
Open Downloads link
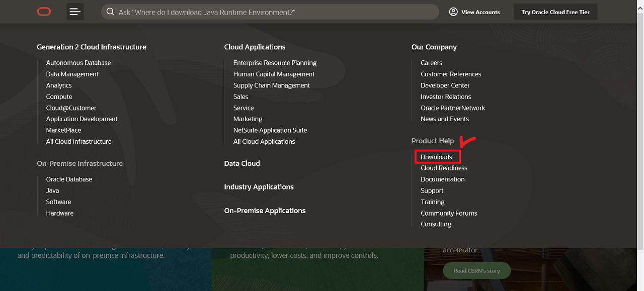point(437,157)
